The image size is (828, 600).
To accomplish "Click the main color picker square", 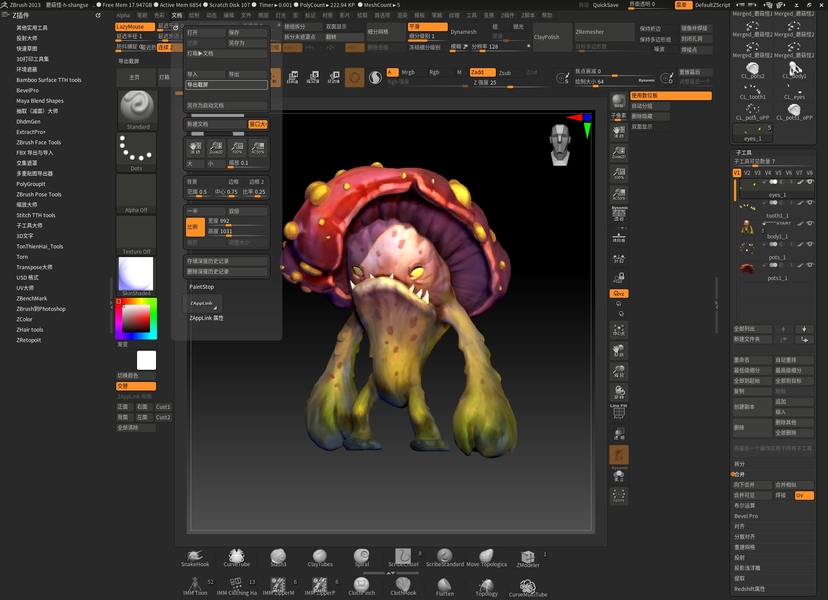I will pos(136,318).
